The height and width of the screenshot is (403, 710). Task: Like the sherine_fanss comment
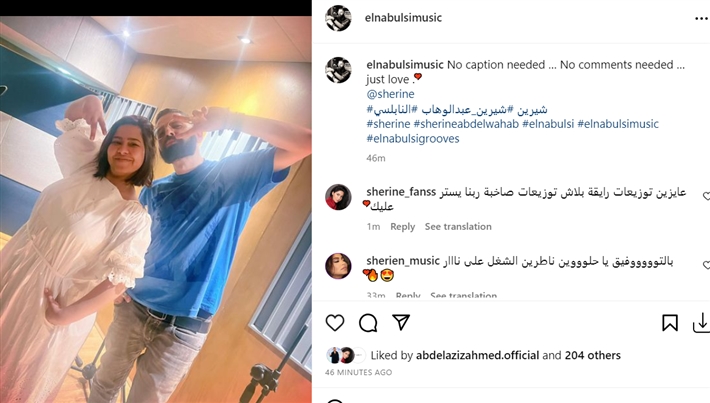pyautogui.click(x=706, y=196)
